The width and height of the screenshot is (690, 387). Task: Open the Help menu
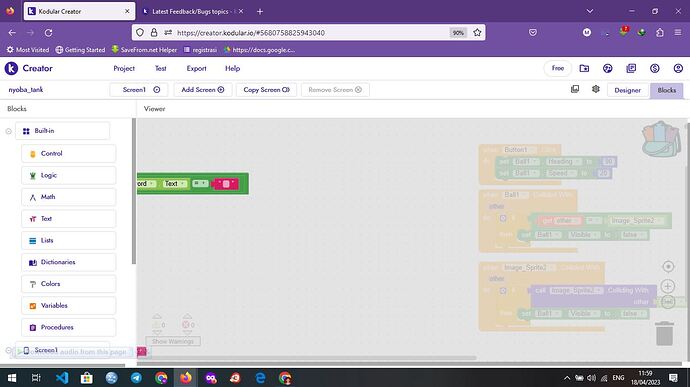click(232, 68)
